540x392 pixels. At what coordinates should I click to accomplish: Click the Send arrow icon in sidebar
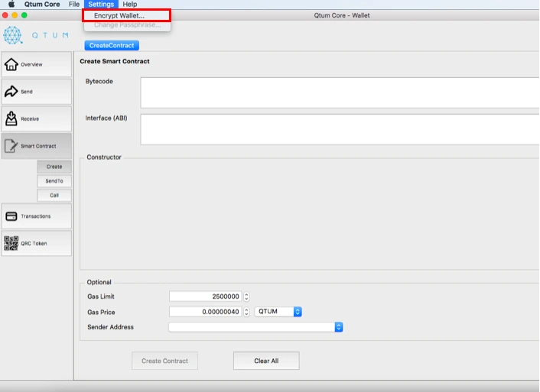(x=11, y=91)
